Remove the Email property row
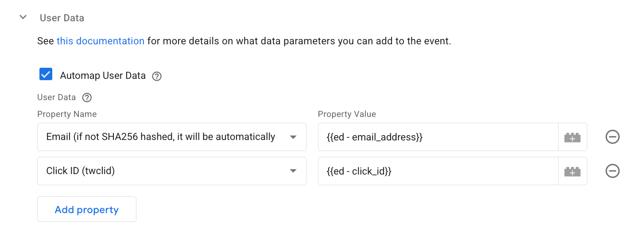 613,137
